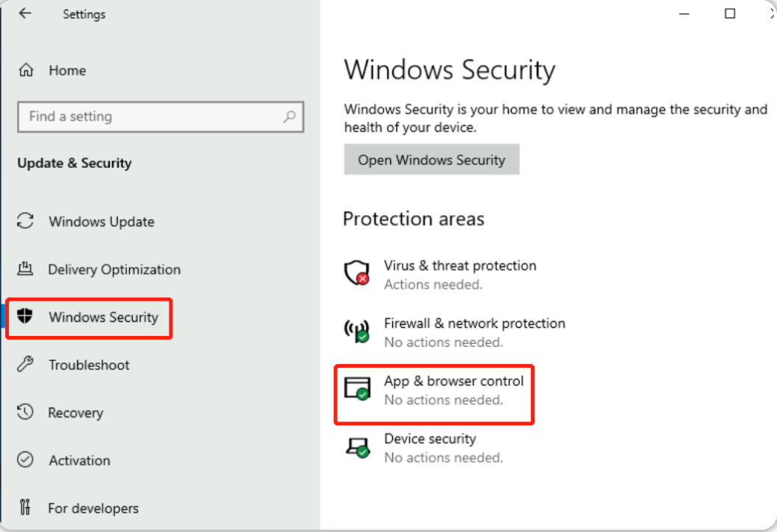Click the back arrow in Settings
This screenshot has height=532, width=777.
pos(25,13)
